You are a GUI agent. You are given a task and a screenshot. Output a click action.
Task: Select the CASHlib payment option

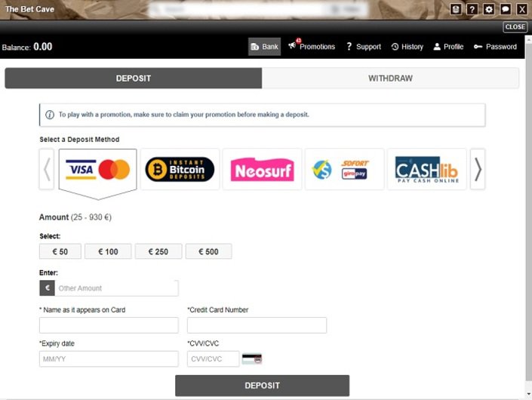coord(426,169)
